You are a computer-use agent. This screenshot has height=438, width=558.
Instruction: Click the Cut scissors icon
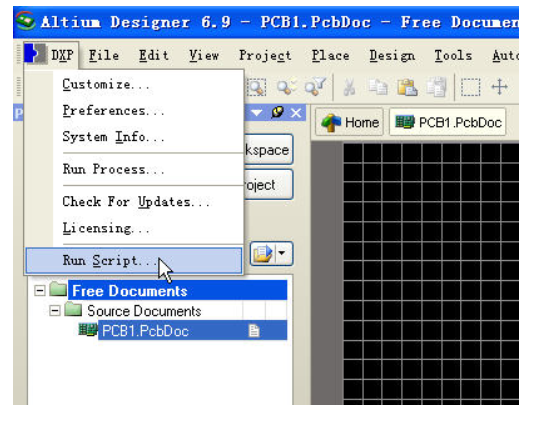(349, 87)
